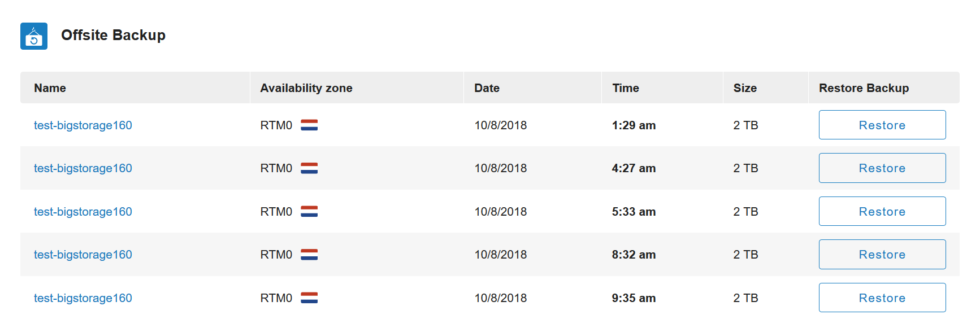Click the Availability zone column header
The image size is (980, 319).
pyautogui.click(x=306, y=88)
